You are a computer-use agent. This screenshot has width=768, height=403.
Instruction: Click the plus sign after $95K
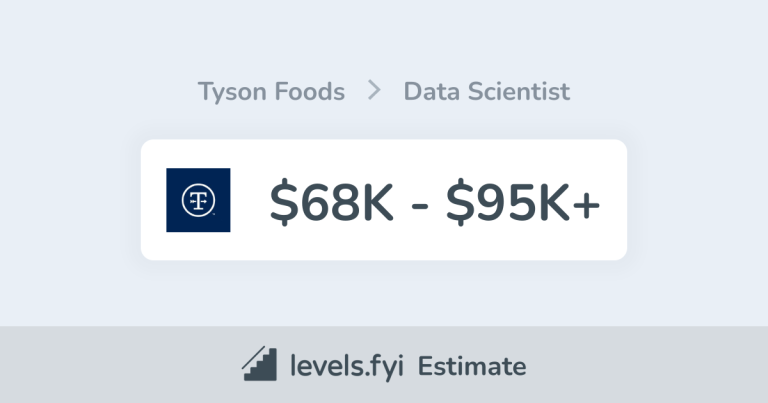click(587, 204)
